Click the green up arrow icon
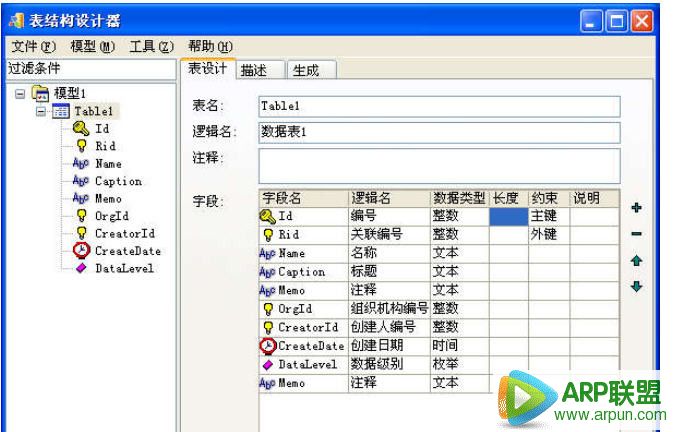Screen dimensions: 675x432 [x=637, y=261]
